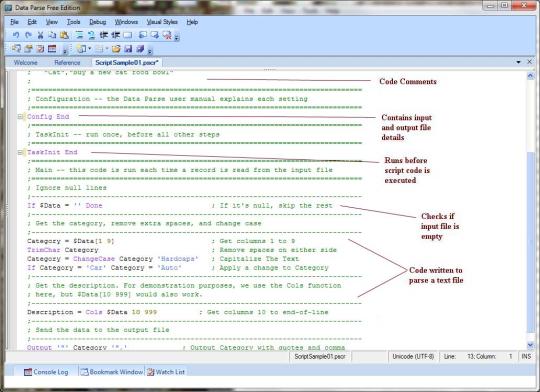Image resolution: width=540 pixels, height=392 pixels.
Task: Click first icon in second toolbar row
Action: tap(16, 49)
